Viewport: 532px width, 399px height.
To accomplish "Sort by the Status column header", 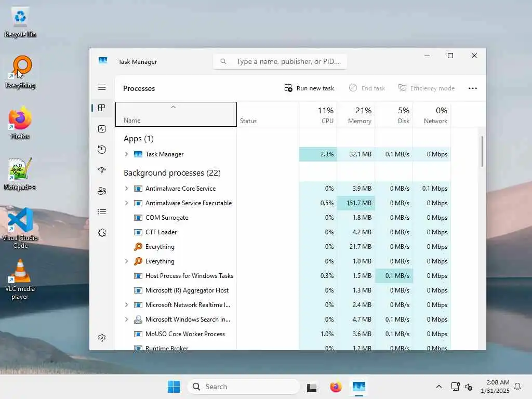I will pos(268,114).
